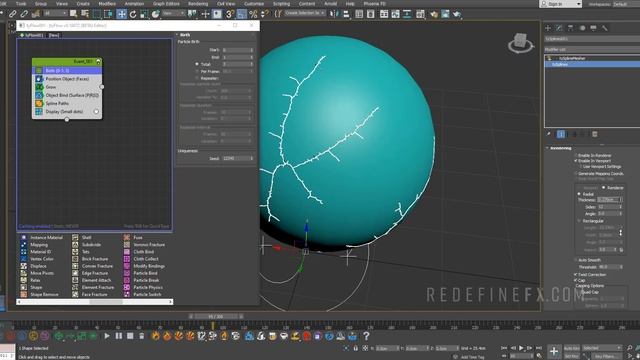Open the Sign In dropdown

point(560,4)
